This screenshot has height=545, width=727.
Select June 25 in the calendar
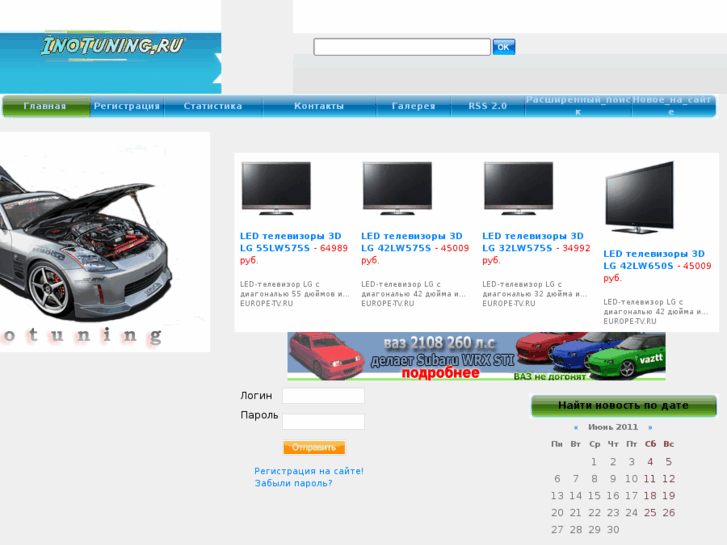tap(650, 513)
